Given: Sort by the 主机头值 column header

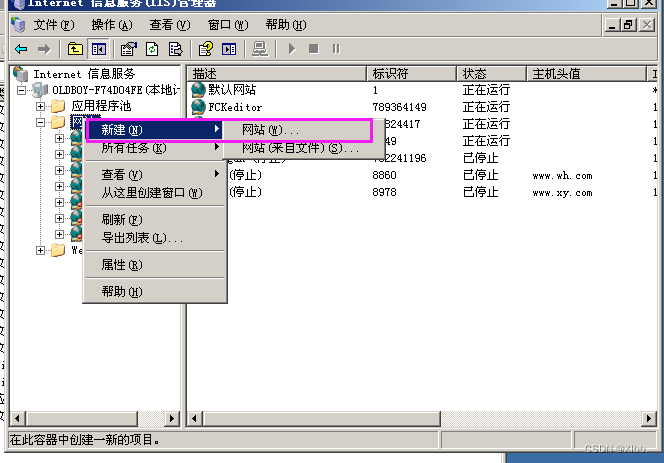Looking at the screenshot, I should click(x=586, y=74).
